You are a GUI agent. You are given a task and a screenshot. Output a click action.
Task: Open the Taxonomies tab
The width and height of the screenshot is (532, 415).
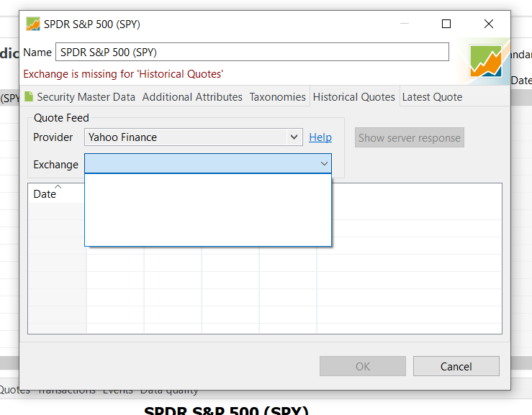[278, 97]
